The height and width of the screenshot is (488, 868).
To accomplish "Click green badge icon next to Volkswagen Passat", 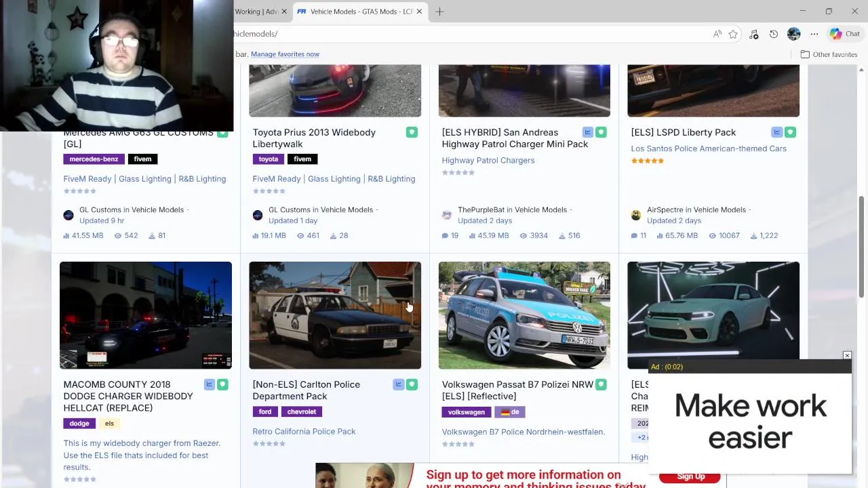I will (x=601, y=384).
